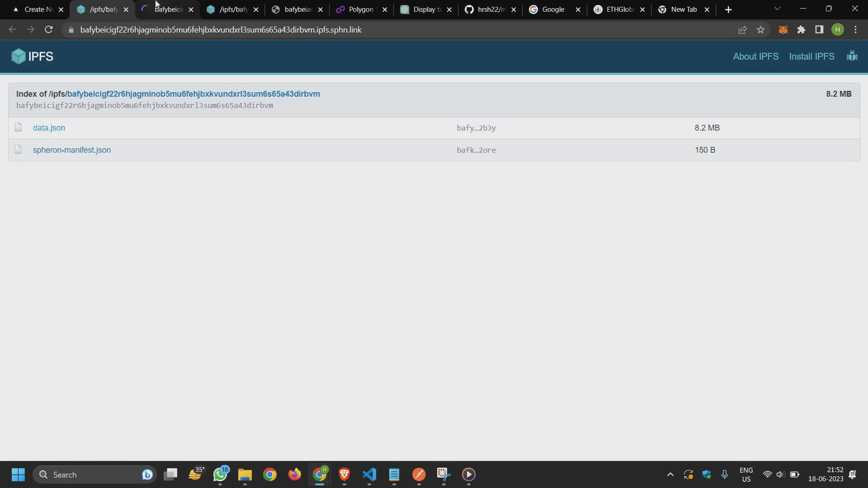The width and height of the screenshot is (868, 488).
Task: Reload the current page
Action: [49, 30]
